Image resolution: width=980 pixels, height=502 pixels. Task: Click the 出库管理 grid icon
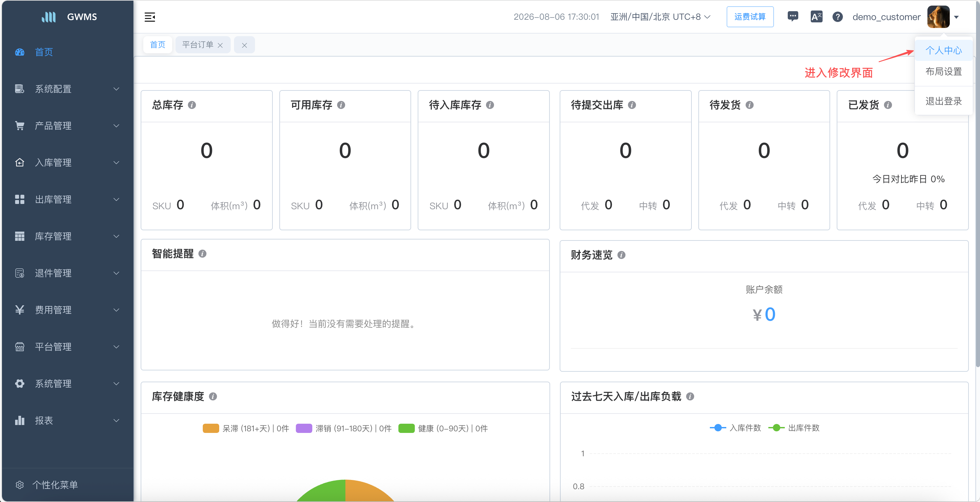[20, 199]
